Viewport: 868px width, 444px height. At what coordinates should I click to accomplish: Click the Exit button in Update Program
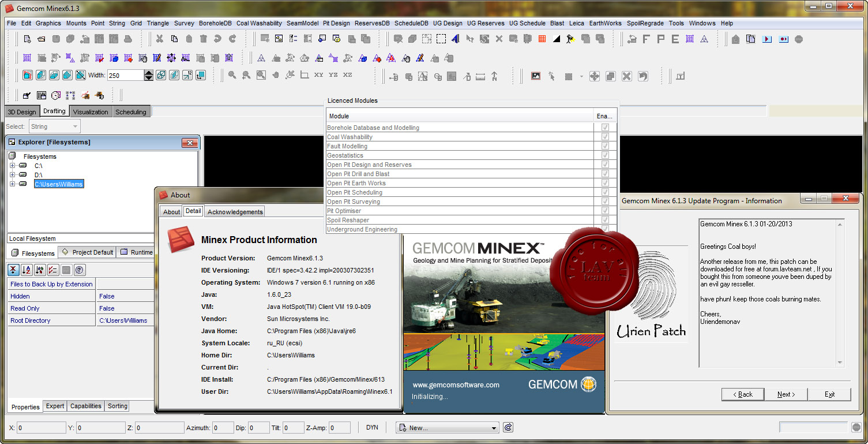tap(829, 394)
